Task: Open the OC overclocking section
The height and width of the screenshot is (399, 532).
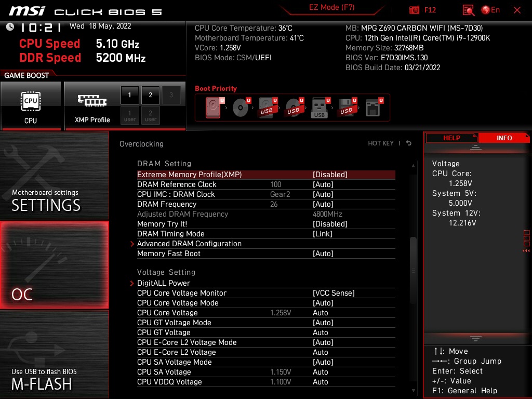Action: click(x=54, y=265)
